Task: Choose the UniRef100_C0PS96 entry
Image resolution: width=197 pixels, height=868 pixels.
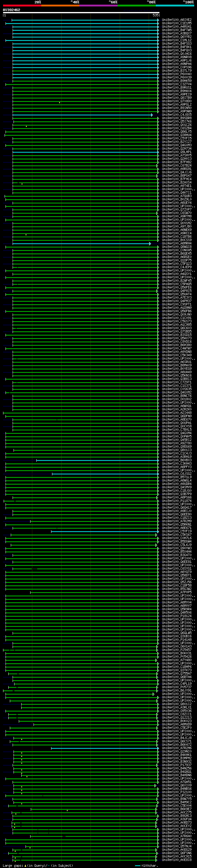Action: 177,67
